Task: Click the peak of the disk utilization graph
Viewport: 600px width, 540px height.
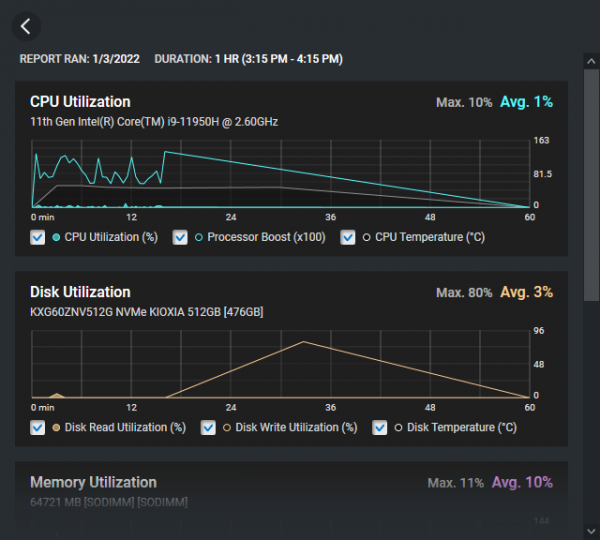Action: click(305, 342)
